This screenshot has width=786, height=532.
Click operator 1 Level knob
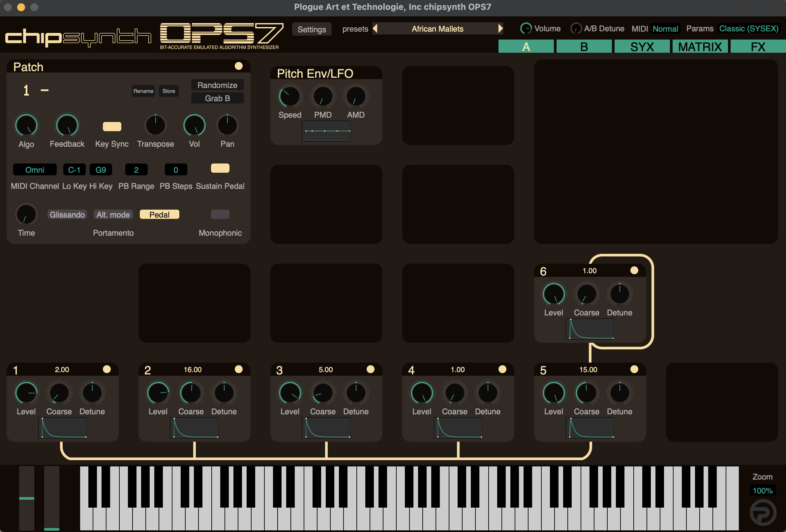(x=26, y=393)
